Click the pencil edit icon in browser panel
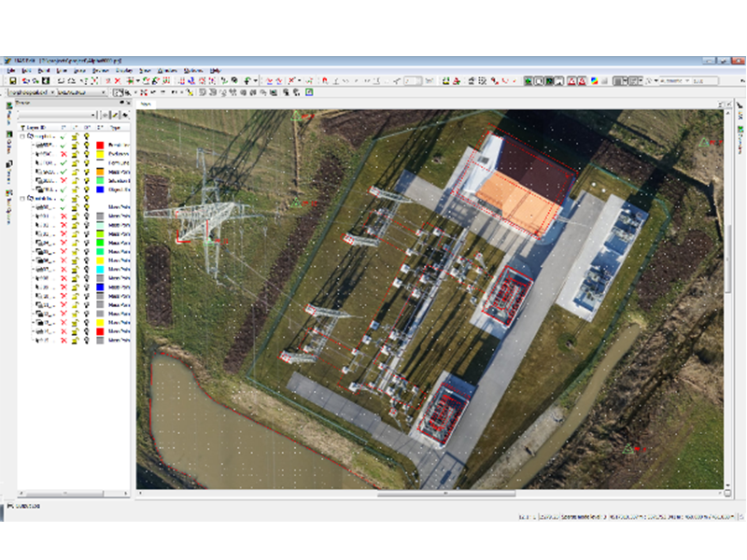Viewport: 747px width, 560px height. coord(115,115)
